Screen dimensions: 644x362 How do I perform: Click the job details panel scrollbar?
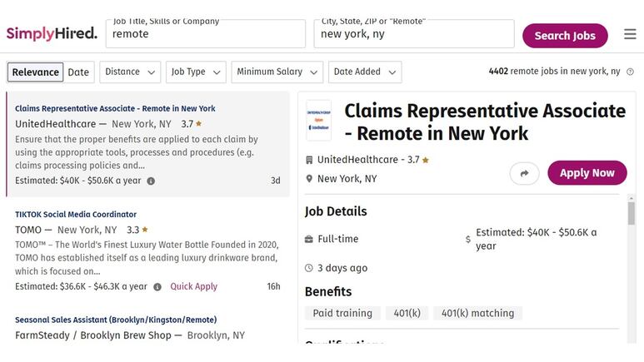click(x=631, y=213)
